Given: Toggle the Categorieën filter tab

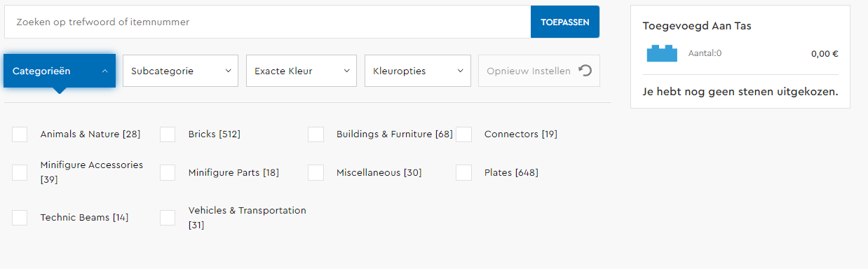Looking at the screenshot, I should coord(60,71).
